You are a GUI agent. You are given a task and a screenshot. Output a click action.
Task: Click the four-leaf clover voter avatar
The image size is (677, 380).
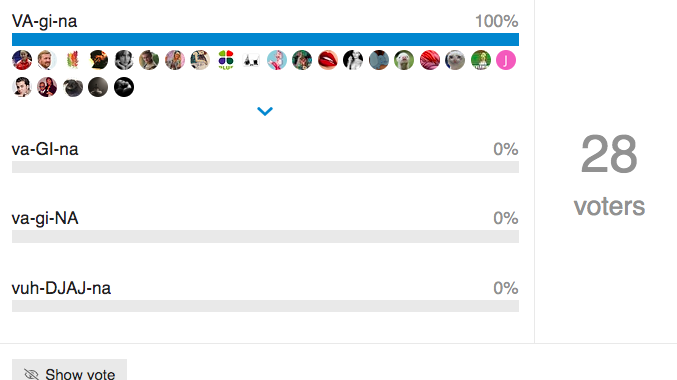226,60
